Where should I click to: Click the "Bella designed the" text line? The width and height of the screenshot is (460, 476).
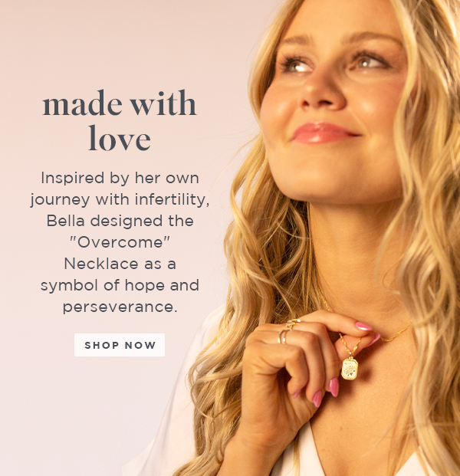click(x=120, y=221)
